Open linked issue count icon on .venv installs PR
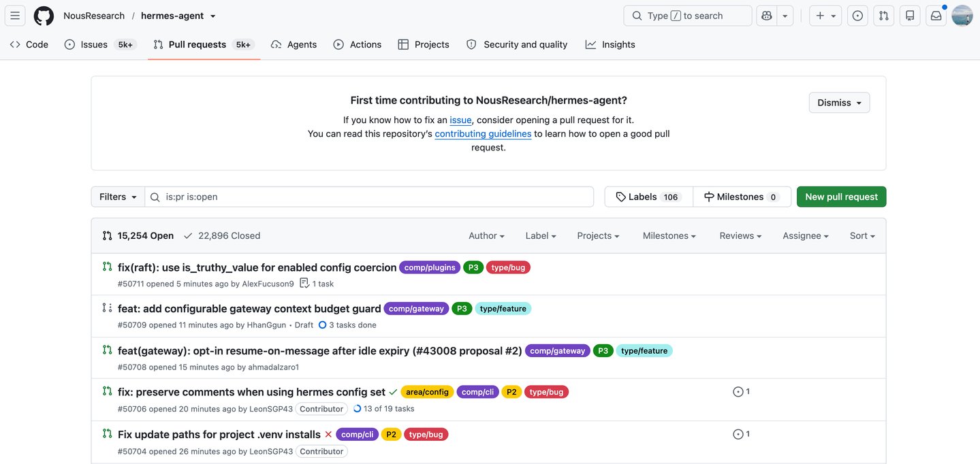The height and width of the screenshot is (464, 980). click(x=742, y=434)
